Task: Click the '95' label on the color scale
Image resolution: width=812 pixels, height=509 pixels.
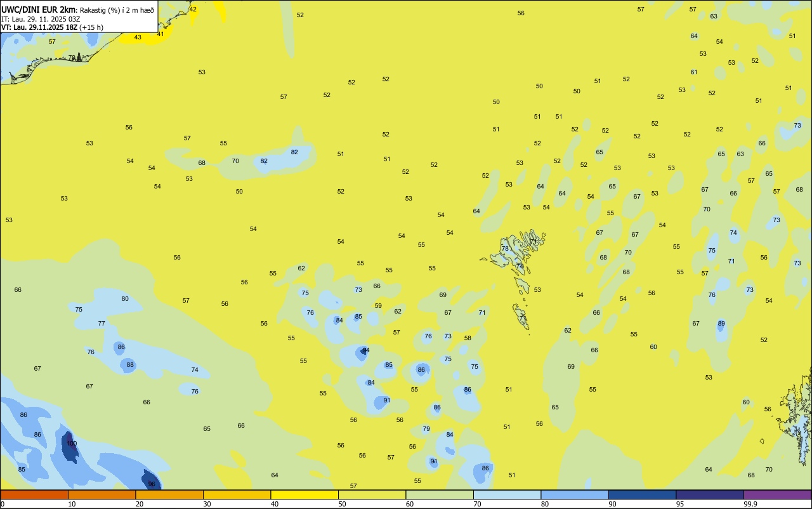Action: point(680,504)
